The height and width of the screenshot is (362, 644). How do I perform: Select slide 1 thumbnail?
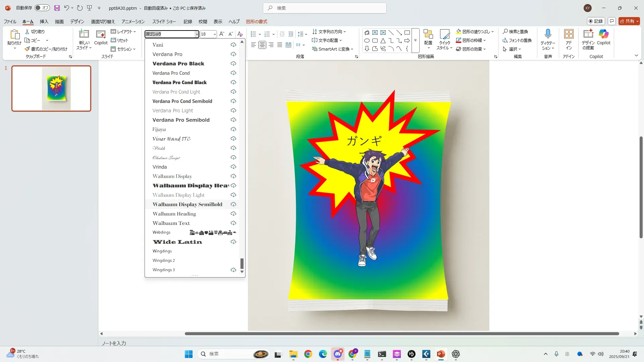[51, 88]
